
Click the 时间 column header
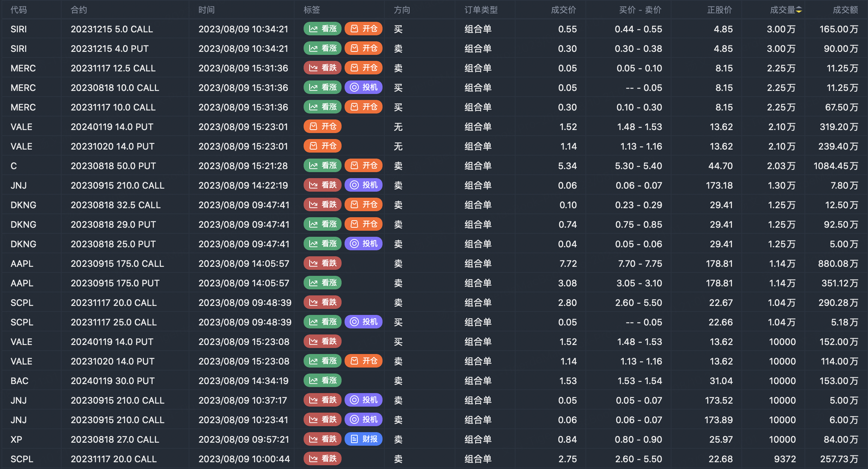click(x=207, y=10)
